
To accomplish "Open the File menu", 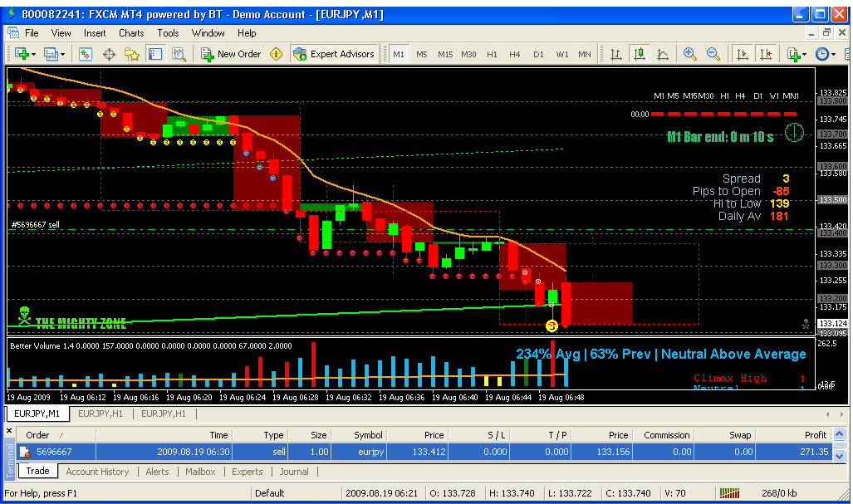I will pos(32,33).
